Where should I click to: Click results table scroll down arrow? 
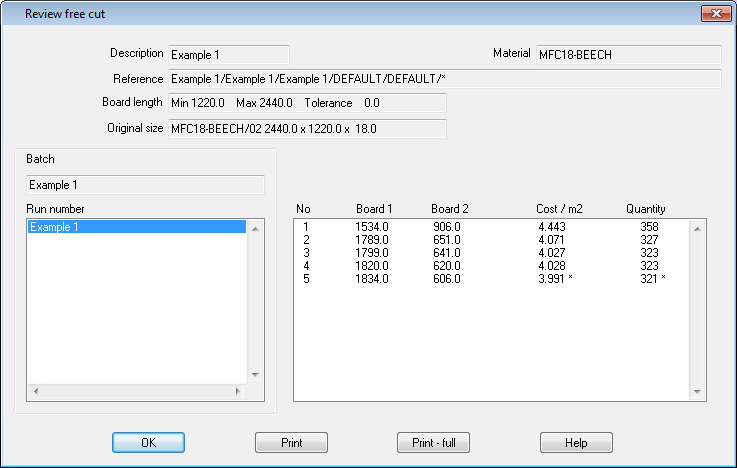[697, 391]
